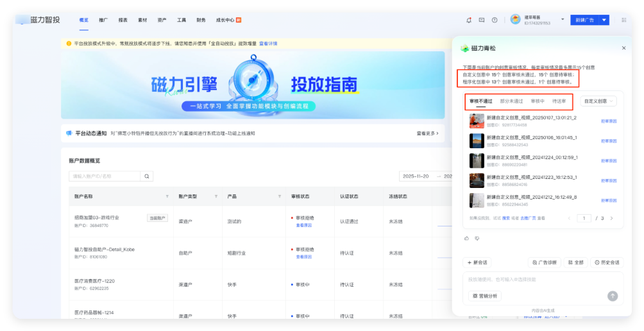
Task: Click the 磁力引擎 投放指南 banner
Action: click(253, 85)
